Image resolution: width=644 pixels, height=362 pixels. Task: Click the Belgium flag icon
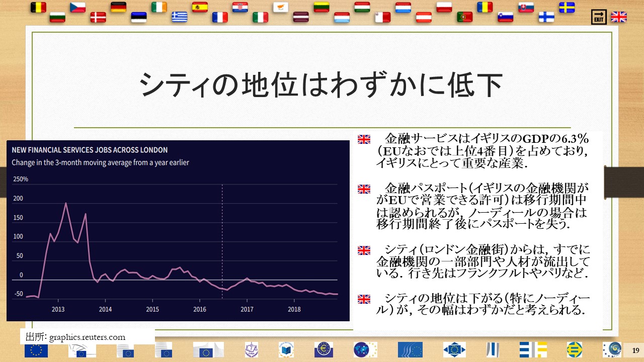(38, 7)
